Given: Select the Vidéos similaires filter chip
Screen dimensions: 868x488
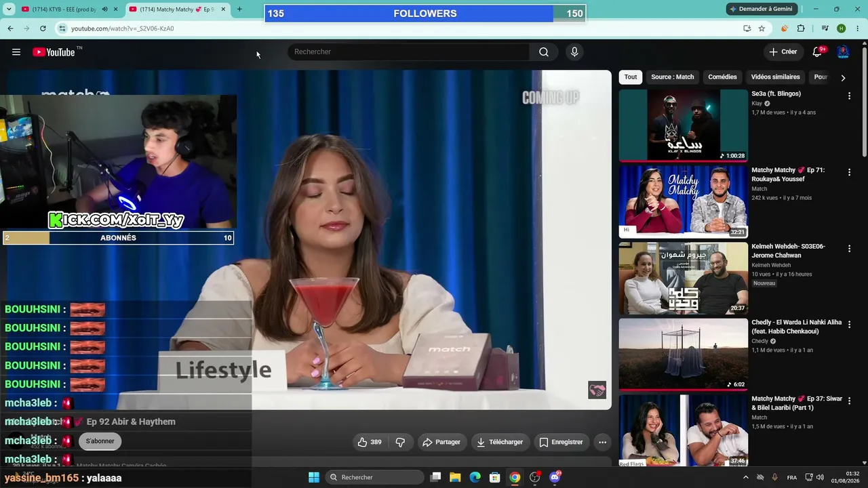Looking at the screenshot, I should coord(776,77).
